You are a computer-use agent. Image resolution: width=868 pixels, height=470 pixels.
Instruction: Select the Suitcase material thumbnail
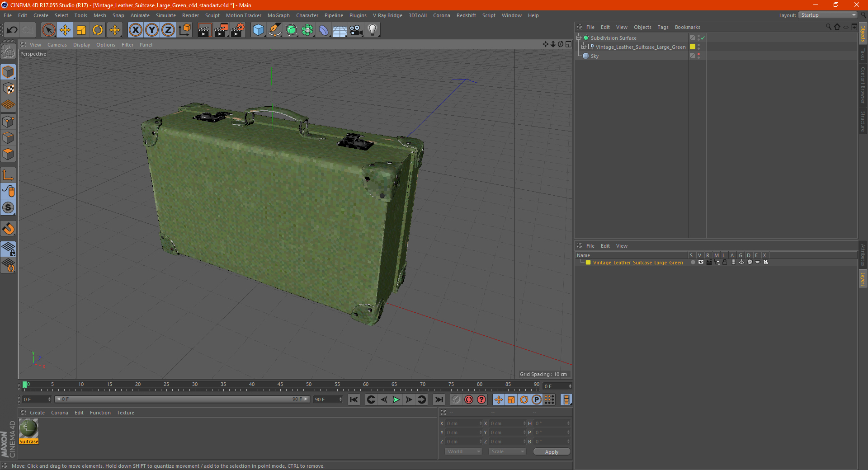click(28, 428)
